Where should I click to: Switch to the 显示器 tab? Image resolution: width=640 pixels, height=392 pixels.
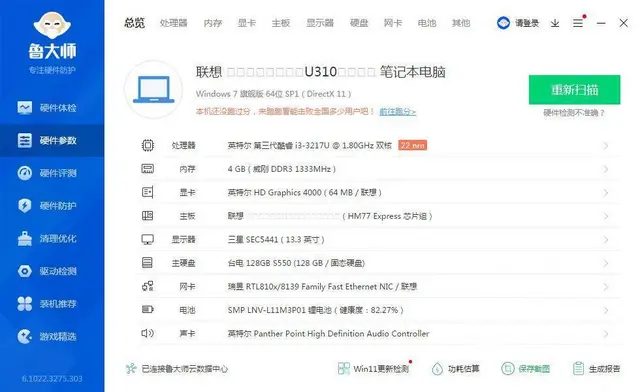(320, 23)
